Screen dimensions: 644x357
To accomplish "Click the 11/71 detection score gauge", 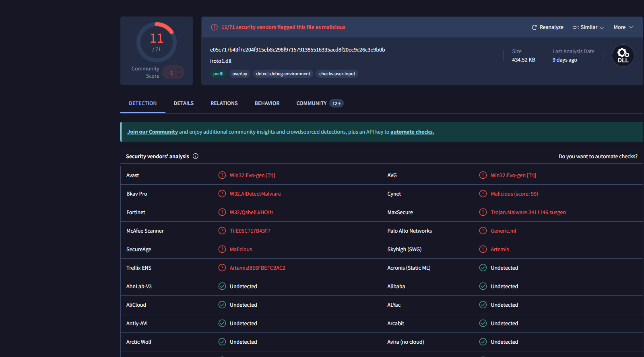I will tap(157, 42).
